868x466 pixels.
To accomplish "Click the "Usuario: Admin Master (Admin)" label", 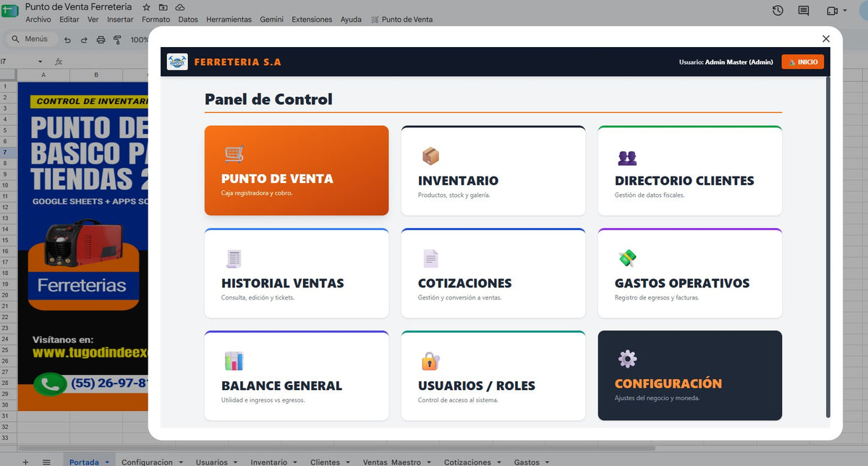I will [726, 62].
